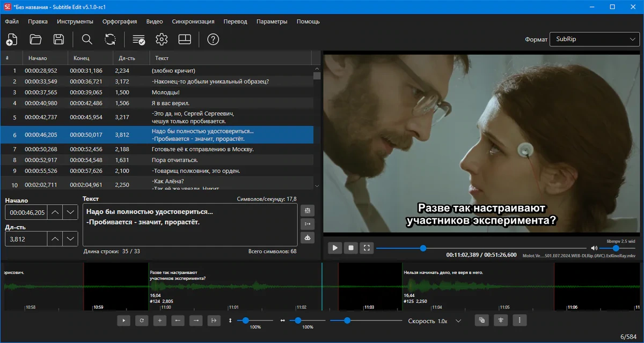Increase Начало start time with up arrow
644x343 pixels.
[55, 213]
